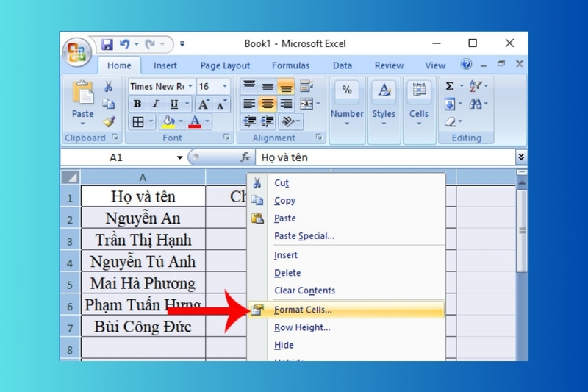Screen dimensions: 588x392
Task: Copy selection using ribbon Copy icon
Action: [108, 104]
